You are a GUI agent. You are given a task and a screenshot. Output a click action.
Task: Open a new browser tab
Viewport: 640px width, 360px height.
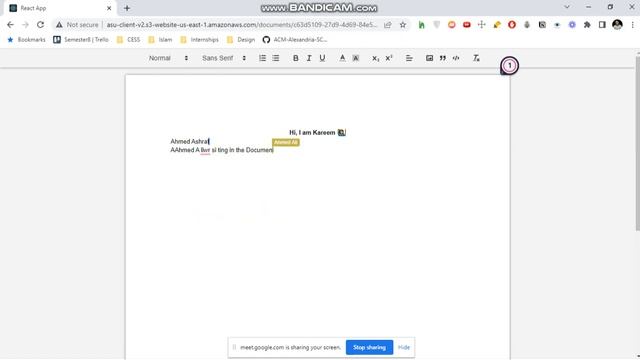[127, 8]
